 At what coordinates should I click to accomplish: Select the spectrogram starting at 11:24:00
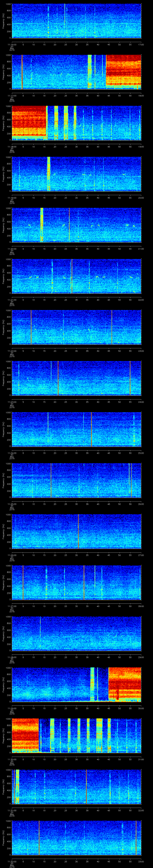[76, 429]
